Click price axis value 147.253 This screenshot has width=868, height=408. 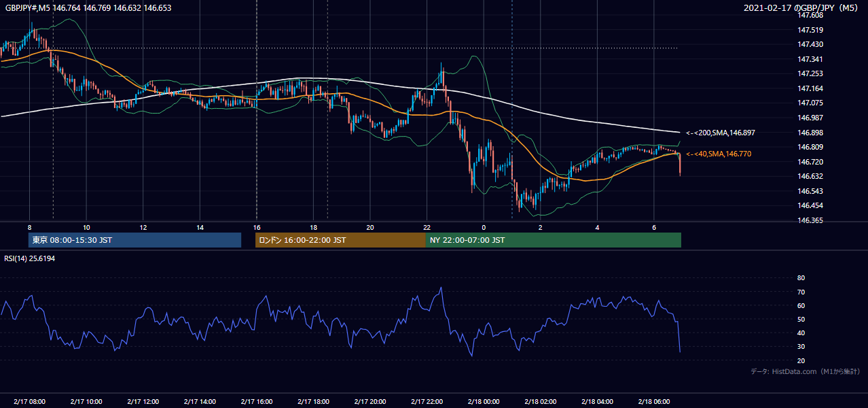810,73
